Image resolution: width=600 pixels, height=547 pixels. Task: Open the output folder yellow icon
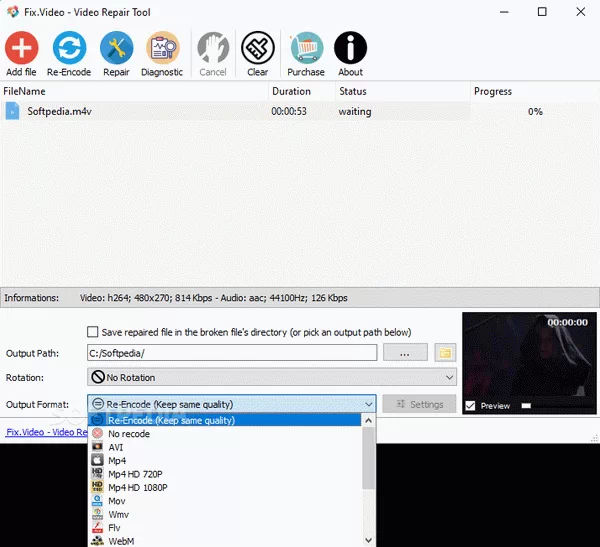pos(445,353)
